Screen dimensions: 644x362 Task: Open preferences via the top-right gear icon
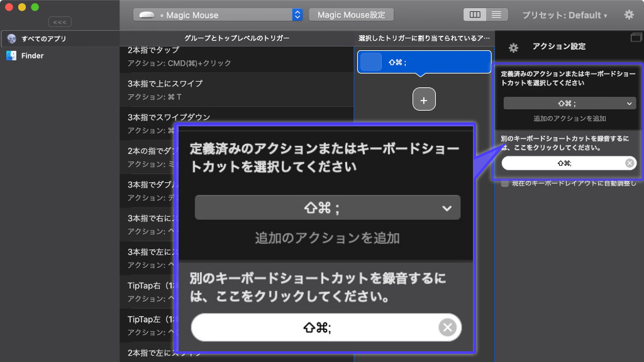(x=629, y=15)
